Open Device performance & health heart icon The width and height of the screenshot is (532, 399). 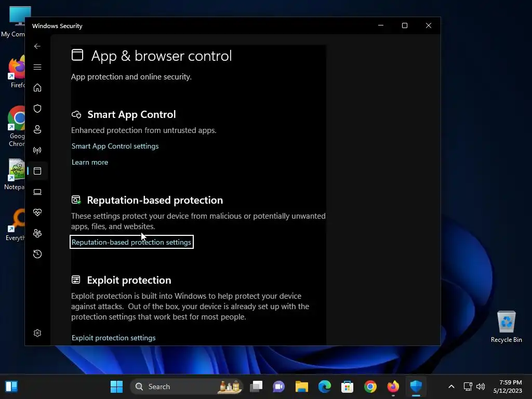[x=37, y=212]
